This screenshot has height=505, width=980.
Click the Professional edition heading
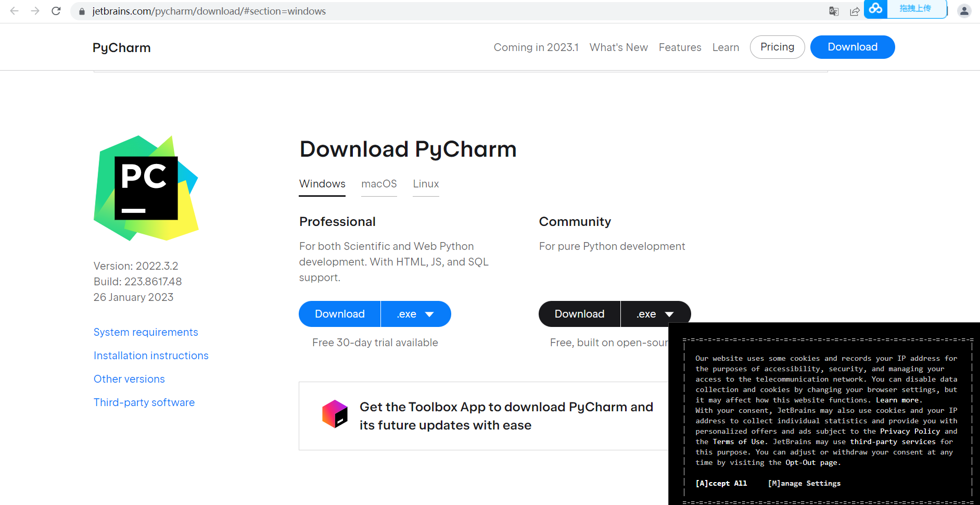coord(337,222)
